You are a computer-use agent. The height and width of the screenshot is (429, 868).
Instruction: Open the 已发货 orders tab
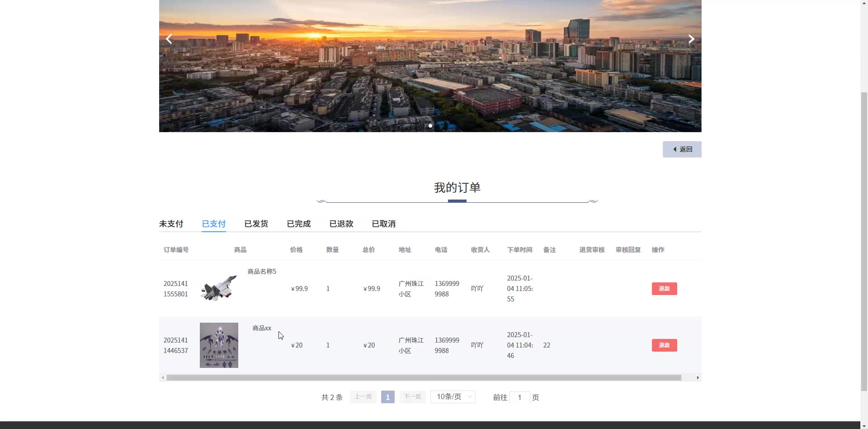pos(256,224)
